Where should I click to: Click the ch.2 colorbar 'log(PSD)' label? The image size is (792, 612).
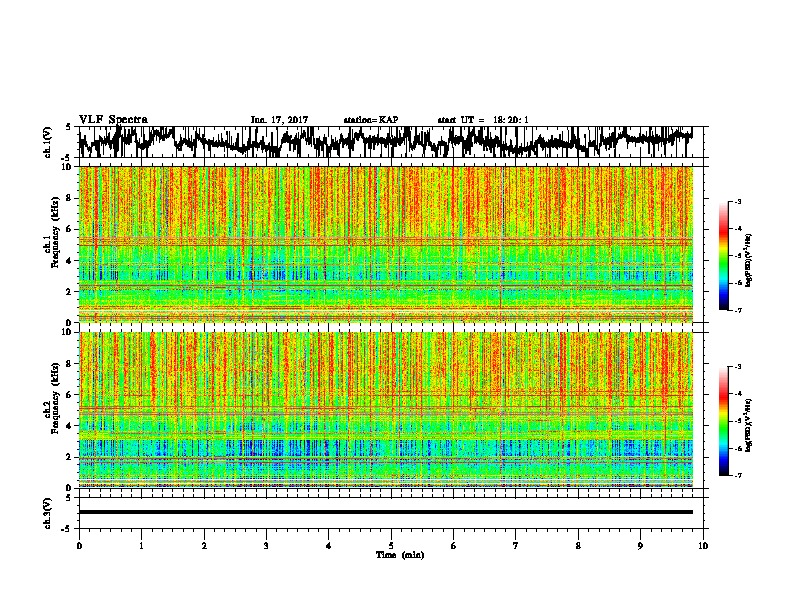tap(749, 426)
